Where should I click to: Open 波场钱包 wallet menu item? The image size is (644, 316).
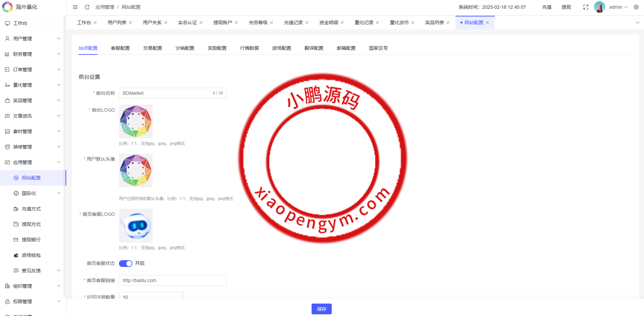[31, 255]
